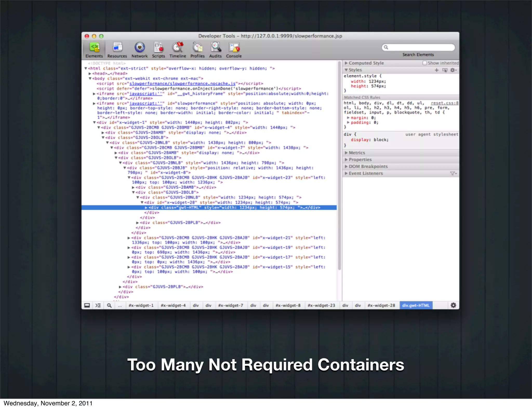Expand the head element node

(x=90, y=73)
